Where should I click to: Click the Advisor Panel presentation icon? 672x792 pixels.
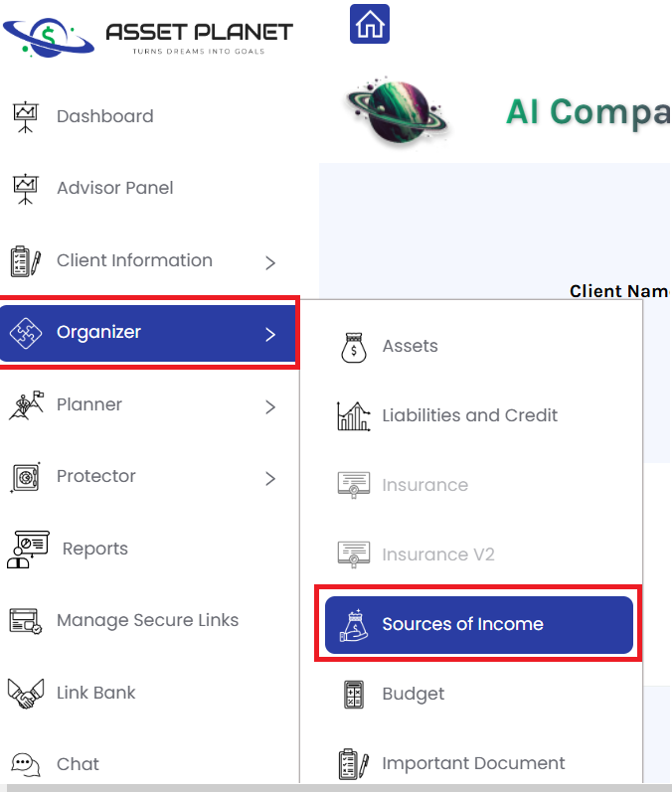tap(25, 188)
